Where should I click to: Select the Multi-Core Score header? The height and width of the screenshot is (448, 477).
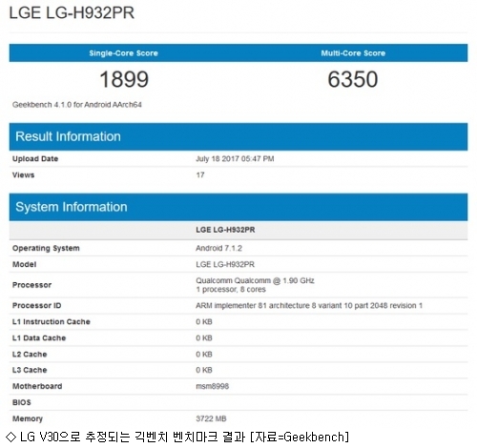coord(353,53)
